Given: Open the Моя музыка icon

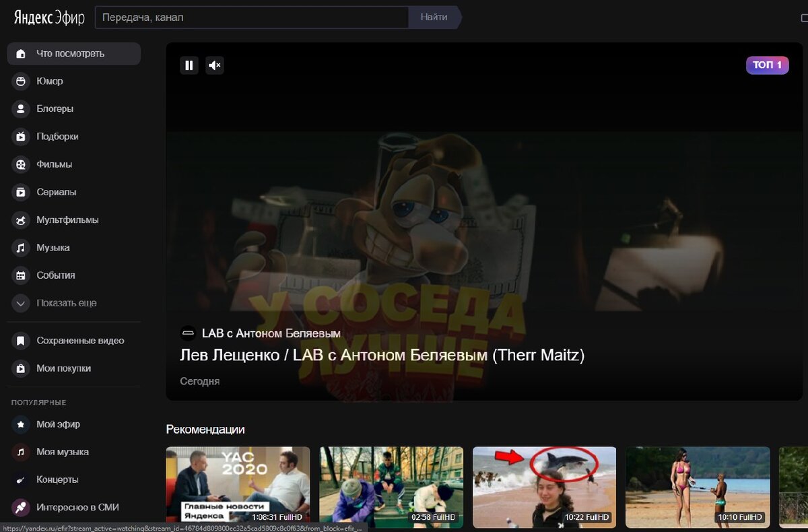Looking at the screenshot, I should (x=21, y=452).
